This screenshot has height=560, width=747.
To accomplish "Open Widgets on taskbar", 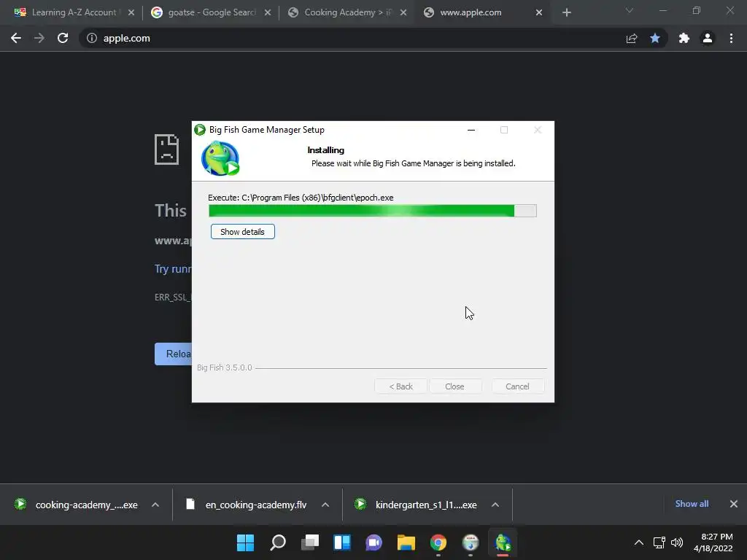I will click(342, 542).
